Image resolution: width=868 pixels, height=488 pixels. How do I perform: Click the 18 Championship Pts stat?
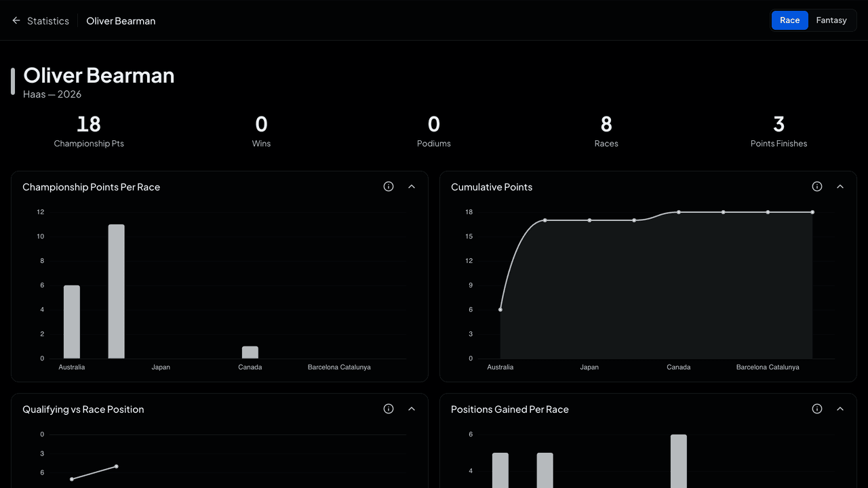coord(89,131)
